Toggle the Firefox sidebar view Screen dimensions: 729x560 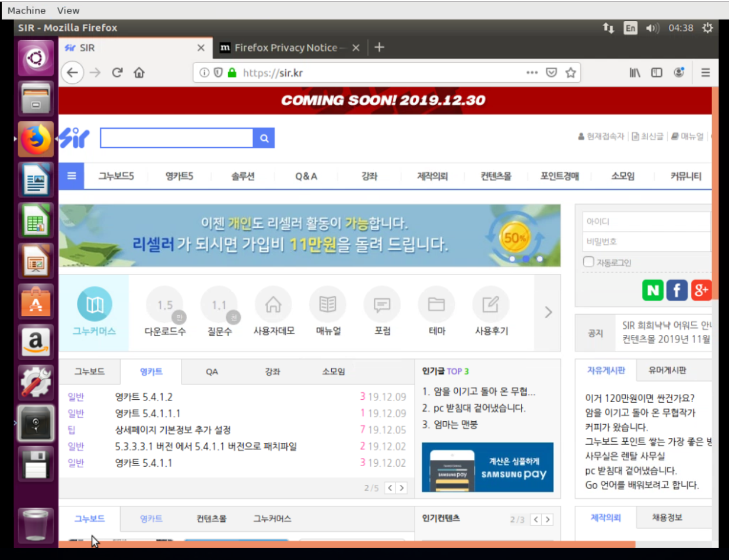[x=657, y=72]
